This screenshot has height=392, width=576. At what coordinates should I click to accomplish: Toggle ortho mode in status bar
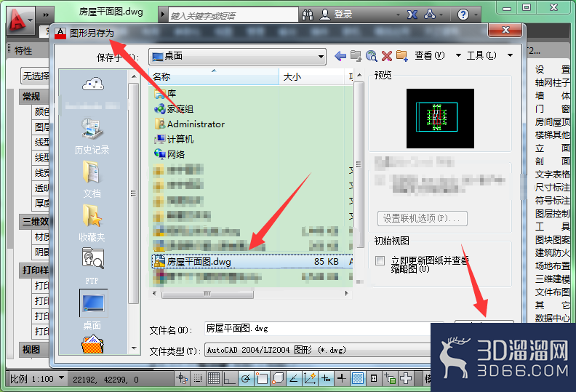230,378
